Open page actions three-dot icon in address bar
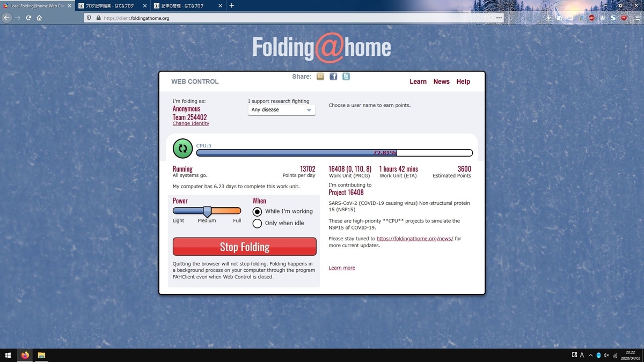 coord(500,18)
